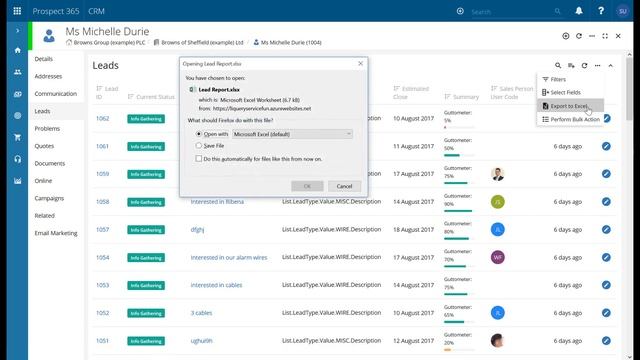640x360 pixels.
Task: Collapse the Leads section chevron
Action: [611, 65]
